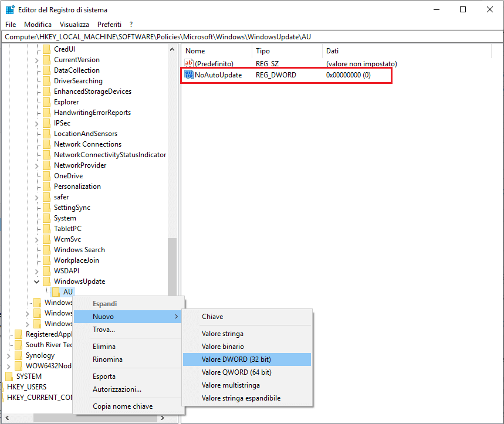Viewport: 504px width, 424px height.
Task: Click Copia nome chiave in context menu
Action: [x=127, y=406]
